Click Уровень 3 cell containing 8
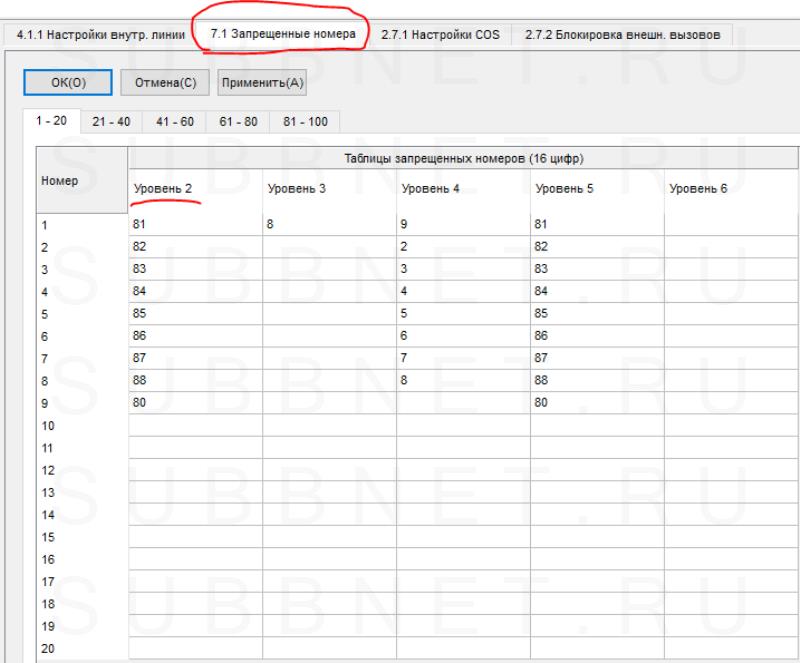 tap(329, 225)
